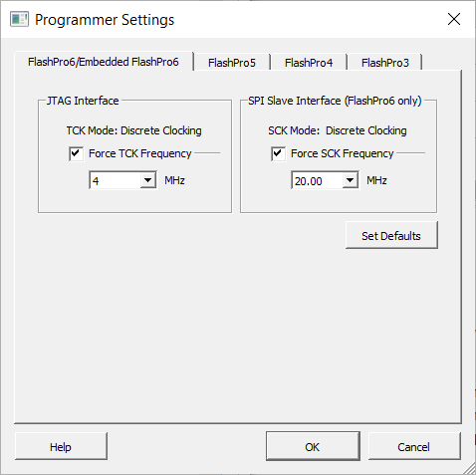Uncheck the Force SCK Frequency checkbox
Viewport: 476px width, 475px height.
[x=278, y=153]
